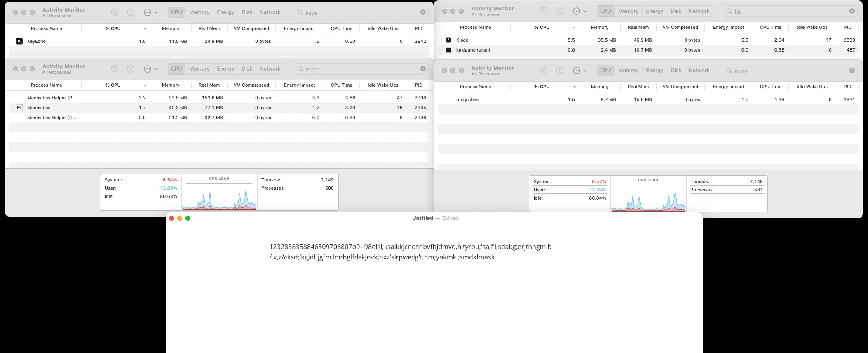Click the Mechvibes app icon in process list
868x353 pixels.
(19, 108)
